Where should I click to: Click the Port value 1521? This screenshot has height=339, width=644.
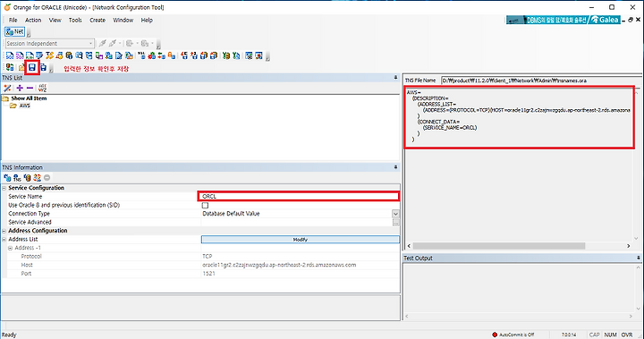(x=208, y=274)
